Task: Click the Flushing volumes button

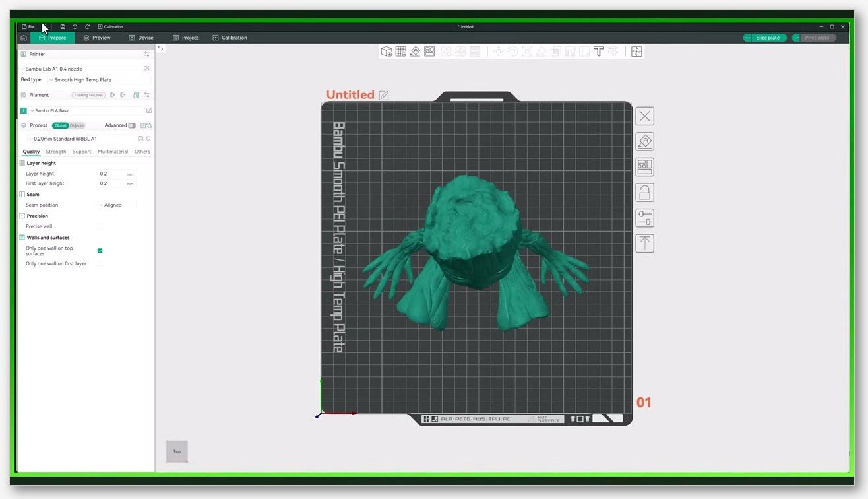Action: (x=89, y=95)
